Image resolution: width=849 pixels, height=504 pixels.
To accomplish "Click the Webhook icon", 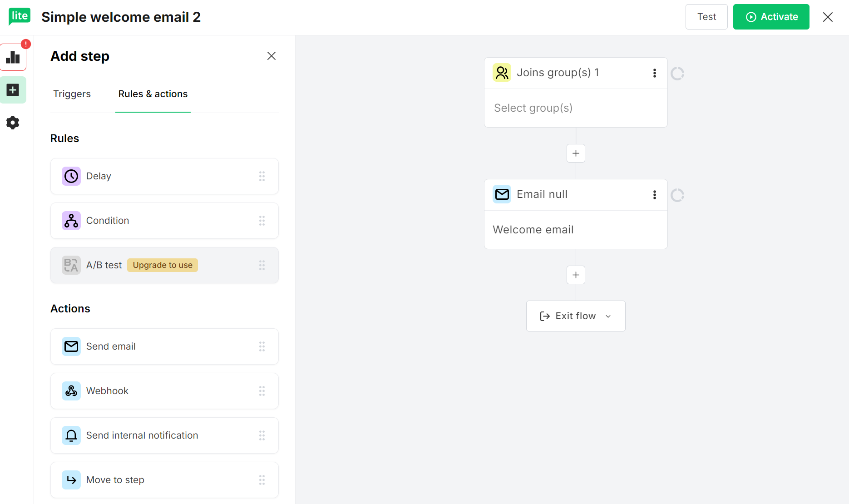I will (x=71, y=390).
